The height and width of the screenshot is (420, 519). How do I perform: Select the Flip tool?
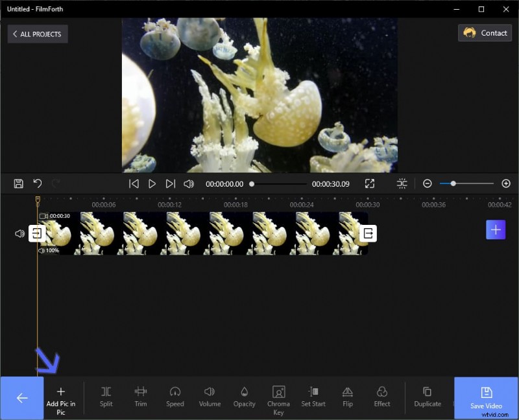[x=347, y=397]
